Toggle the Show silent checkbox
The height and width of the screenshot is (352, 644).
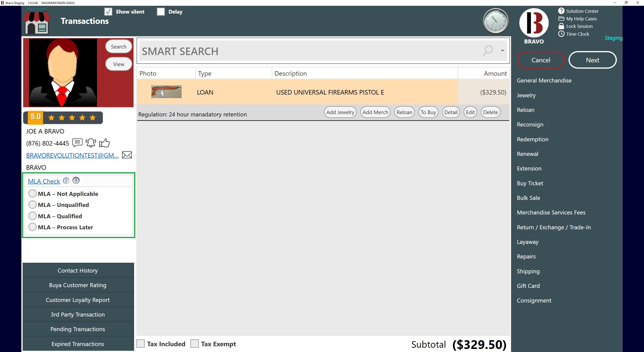(108, 12)
